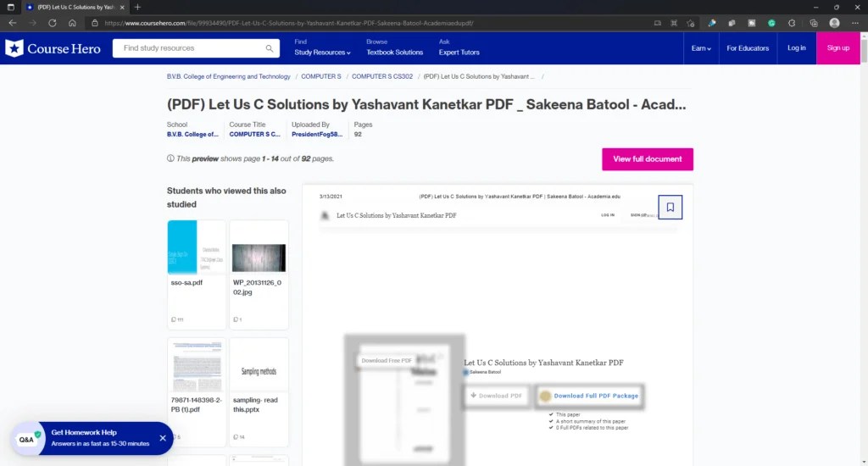Viewport: 868px width, 466px height.
Task: Open uploader PresidentFog58 profile link
Action: pyautogui.click(x=317, y=135)
